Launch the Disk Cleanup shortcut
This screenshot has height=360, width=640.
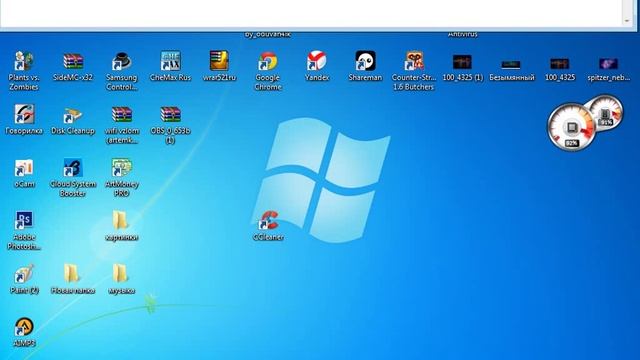73,116
